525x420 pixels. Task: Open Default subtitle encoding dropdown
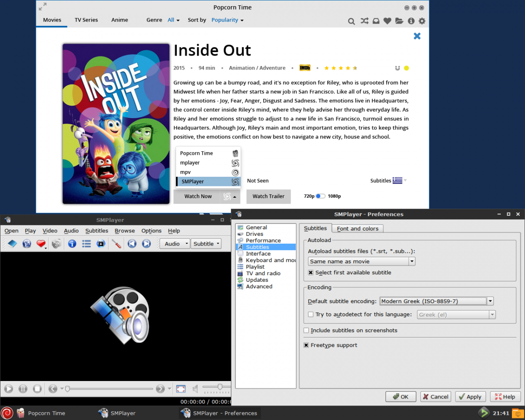pyautogui.click(x=437, y=301)
